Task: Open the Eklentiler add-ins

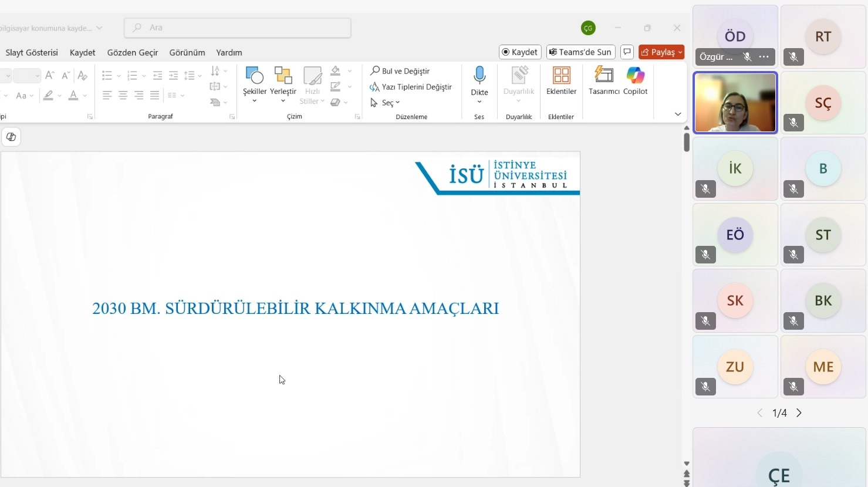Action: (x=561, y=81)
